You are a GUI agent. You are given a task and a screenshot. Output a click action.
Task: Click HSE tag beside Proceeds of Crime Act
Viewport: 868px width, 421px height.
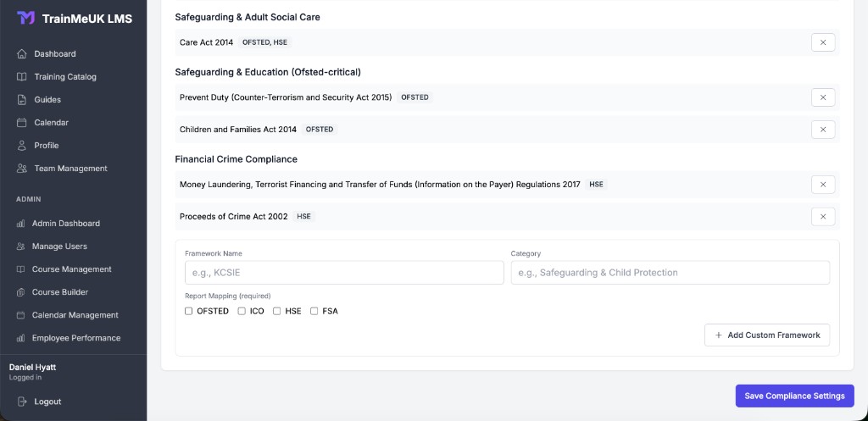tap(303, 216)
